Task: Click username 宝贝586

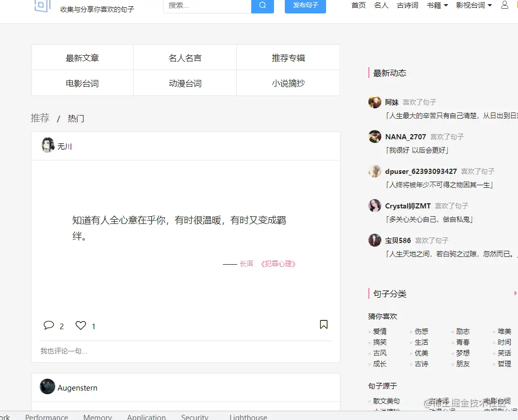Action: 398,240
